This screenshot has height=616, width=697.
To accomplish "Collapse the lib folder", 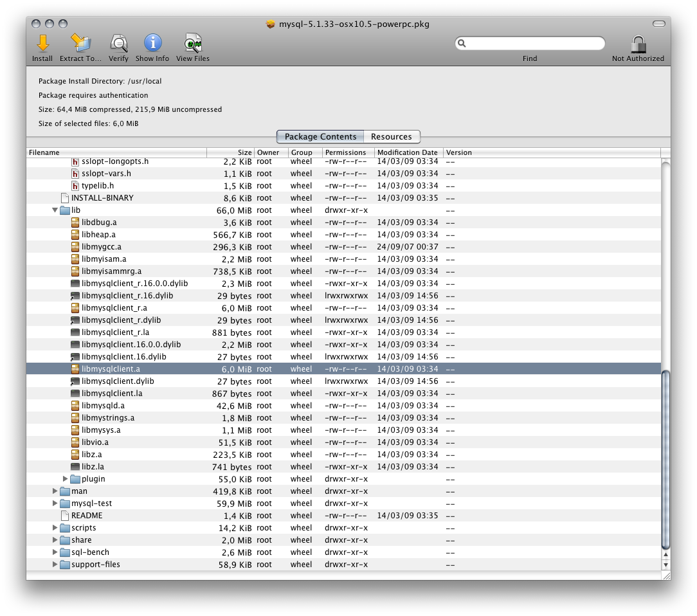I will point(55,210).
